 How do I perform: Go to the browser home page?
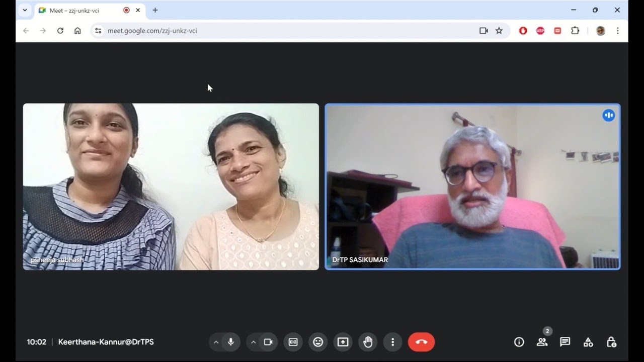coord(77,31)
